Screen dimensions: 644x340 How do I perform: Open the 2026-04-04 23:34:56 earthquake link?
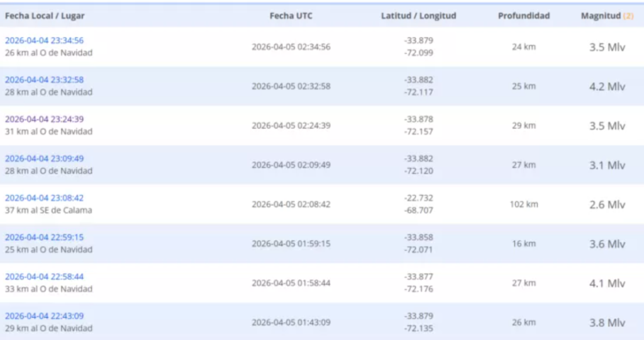click(x=44, y=41)
